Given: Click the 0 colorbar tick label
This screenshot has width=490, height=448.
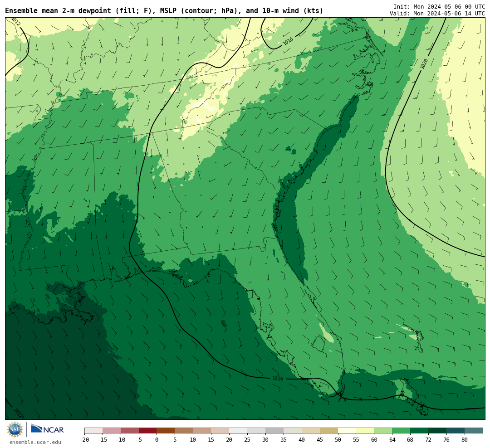Looking at the screenshot, I should point(157,440).
